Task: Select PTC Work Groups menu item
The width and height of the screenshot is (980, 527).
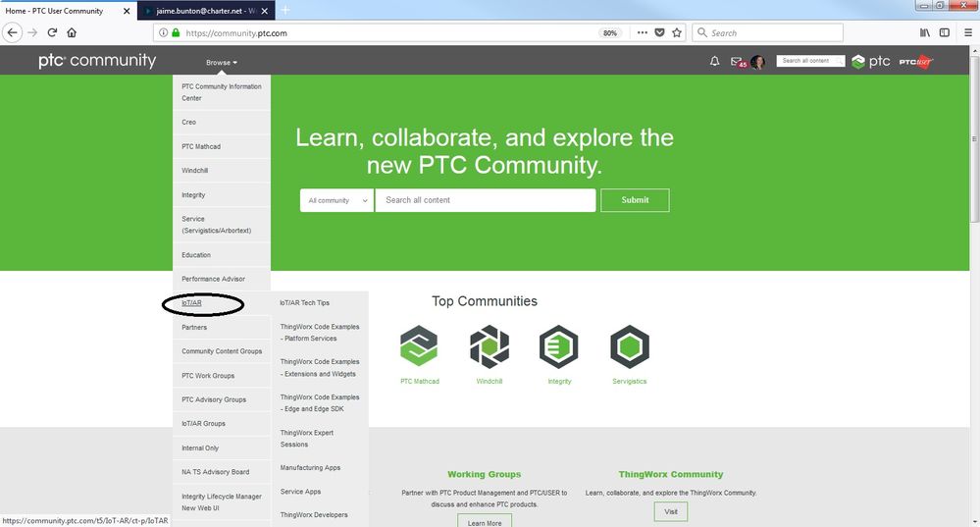Action: point(222,376)
